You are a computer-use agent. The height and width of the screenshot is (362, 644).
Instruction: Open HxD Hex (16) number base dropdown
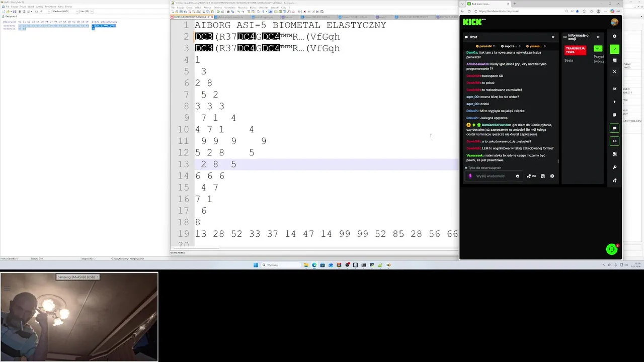coord(86,11)
